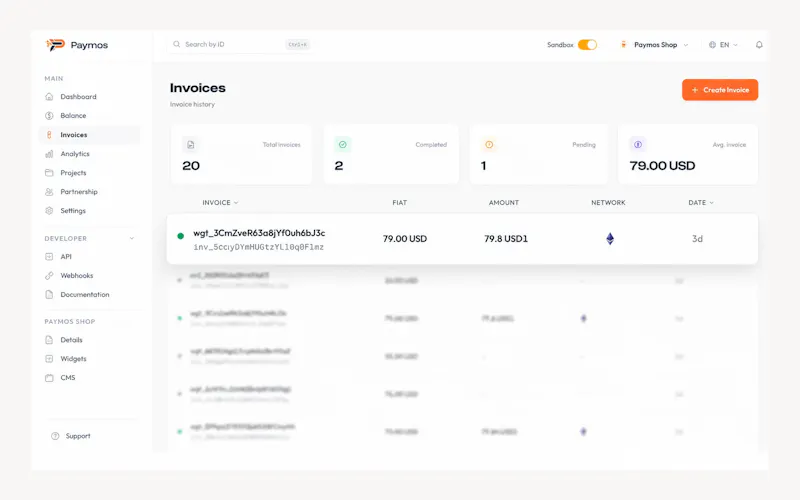
Task: Click the Total invoices count 20
Action: tap(191, 166)
